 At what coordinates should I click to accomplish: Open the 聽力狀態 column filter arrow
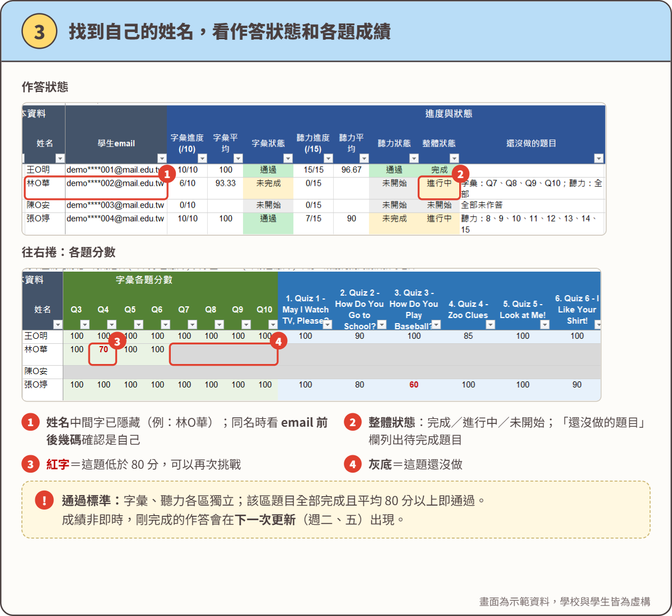pos(414,158)
